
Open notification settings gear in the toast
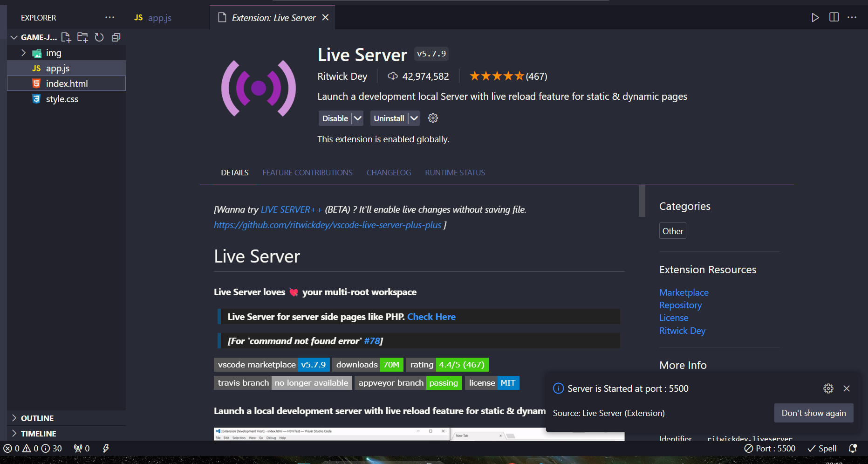click(828, 388)
